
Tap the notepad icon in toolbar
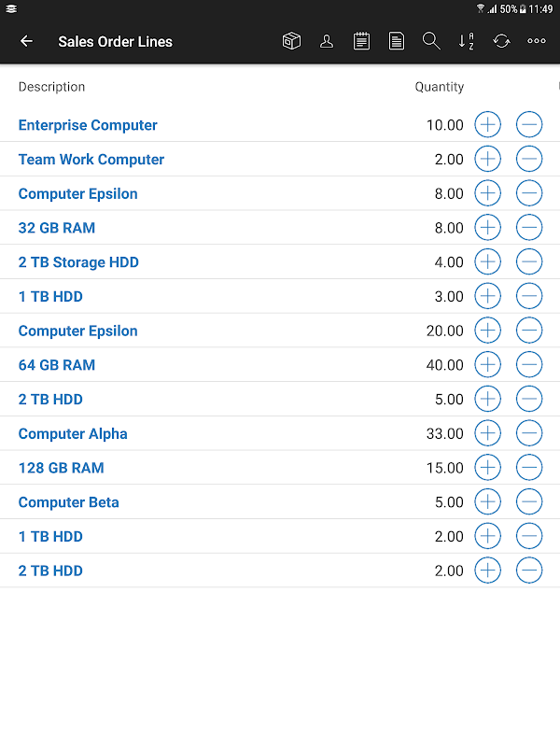[361, 41]
